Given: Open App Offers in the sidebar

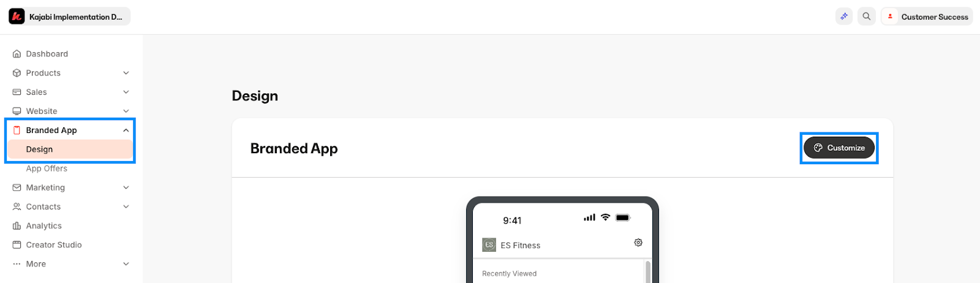Looking at the screenshot, I should coord(47,168).
